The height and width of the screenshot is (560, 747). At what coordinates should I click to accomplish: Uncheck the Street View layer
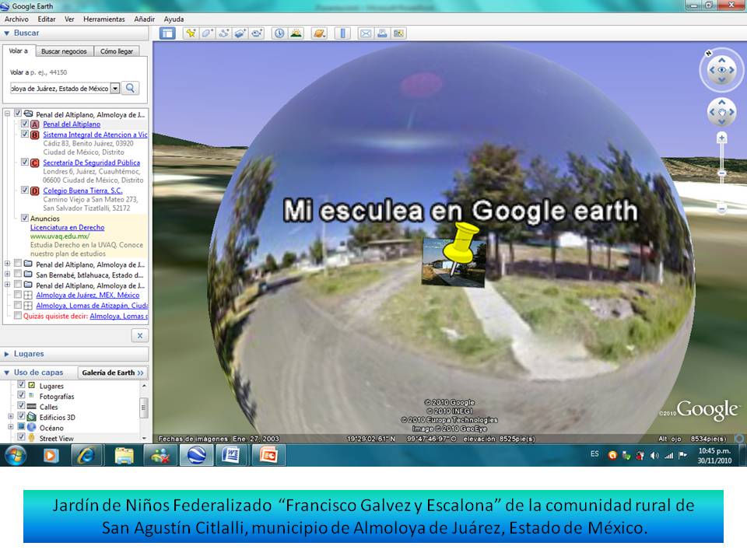(21, 437)
